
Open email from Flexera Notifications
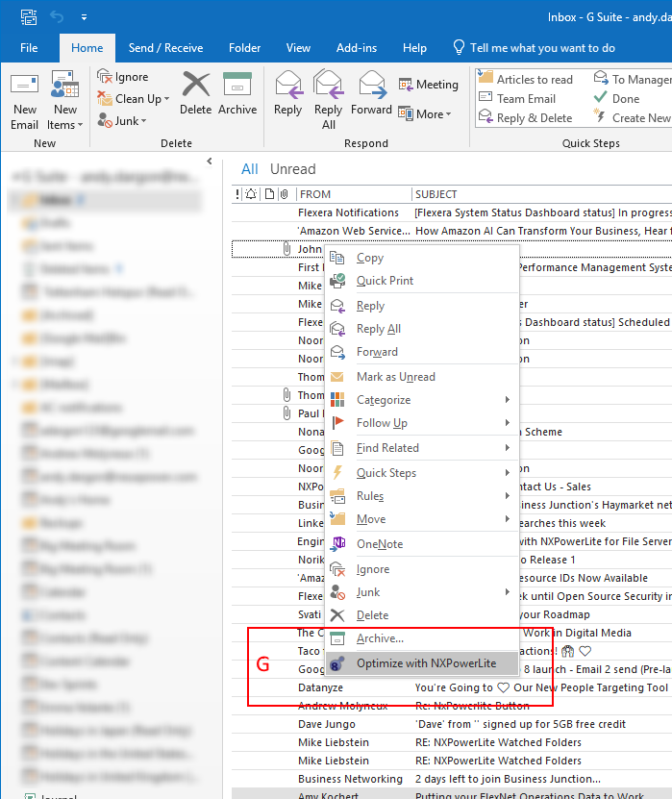[x=452, y=212]
